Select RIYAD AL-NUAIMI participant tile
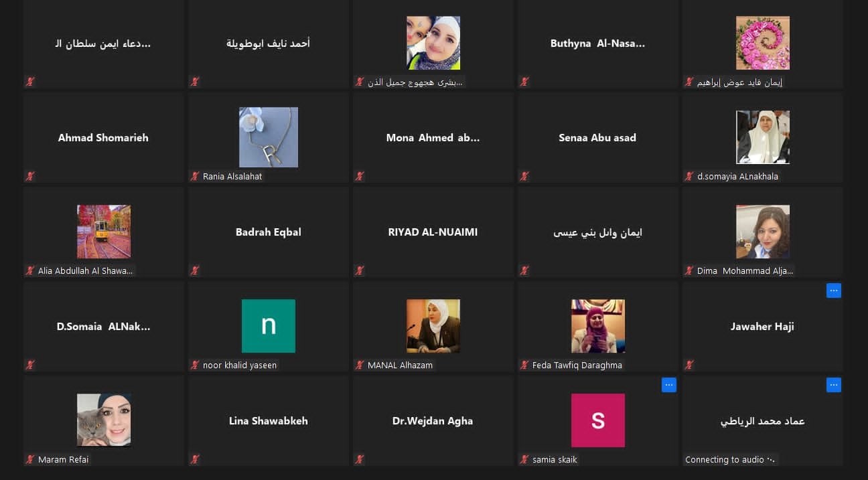Screen dimensions: 868x480 (433, 232)
